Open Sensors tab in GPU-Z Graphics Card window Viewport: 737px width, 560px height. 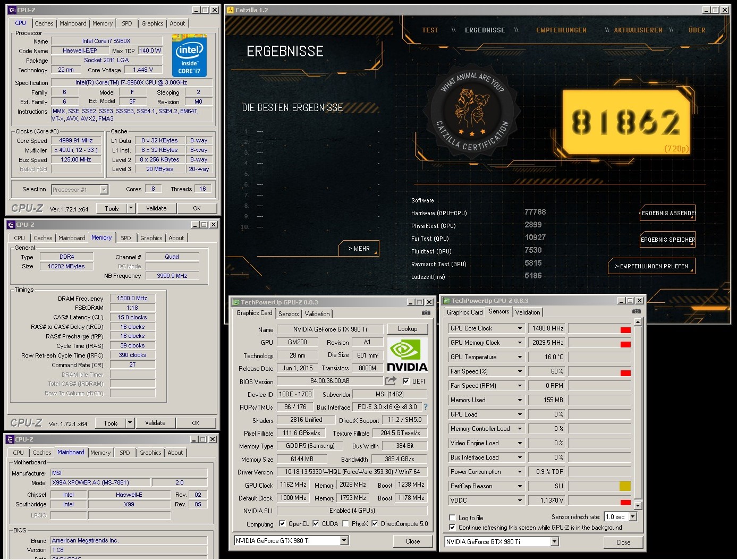pos(289,314)
